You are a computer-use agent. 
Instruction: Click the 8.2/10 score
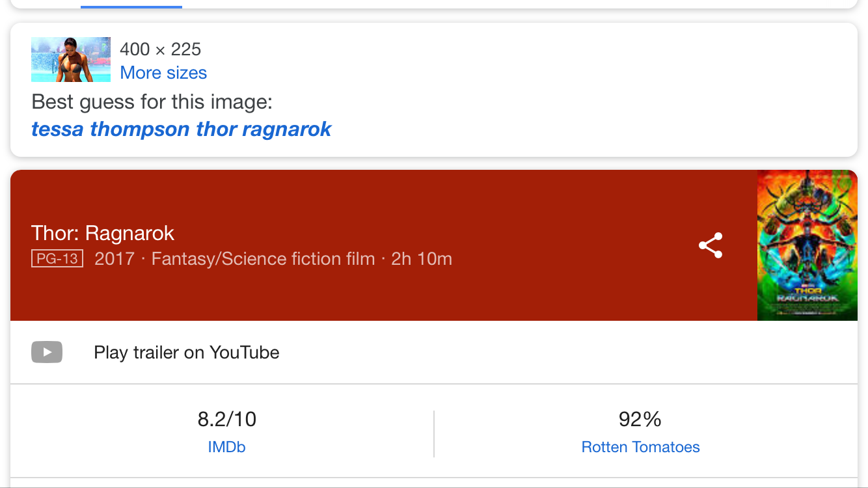[227, 419]
